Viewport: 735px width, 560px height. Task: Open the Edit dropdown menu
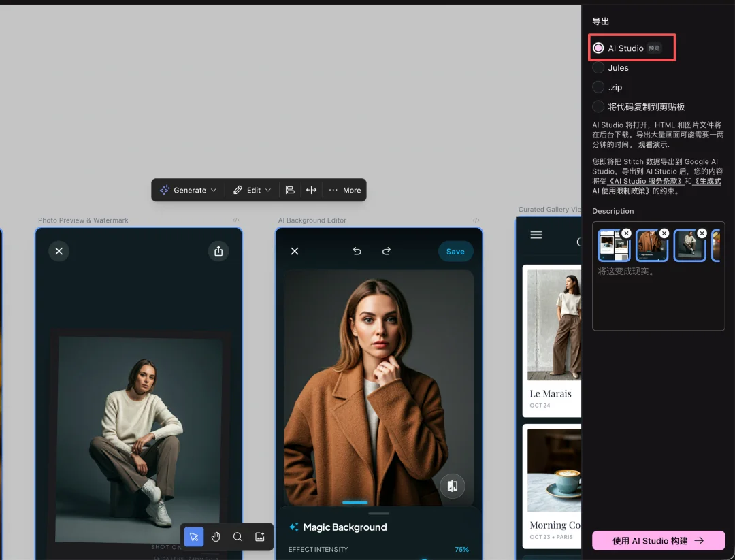click(x=252, y=190)
